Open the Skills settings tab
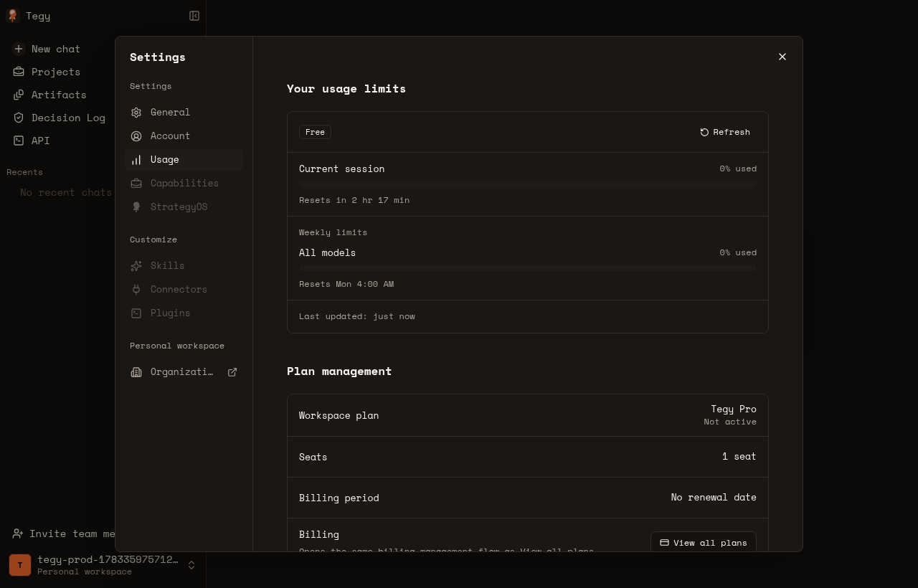Screen dimensions: 918x588 tap(184, 266)
